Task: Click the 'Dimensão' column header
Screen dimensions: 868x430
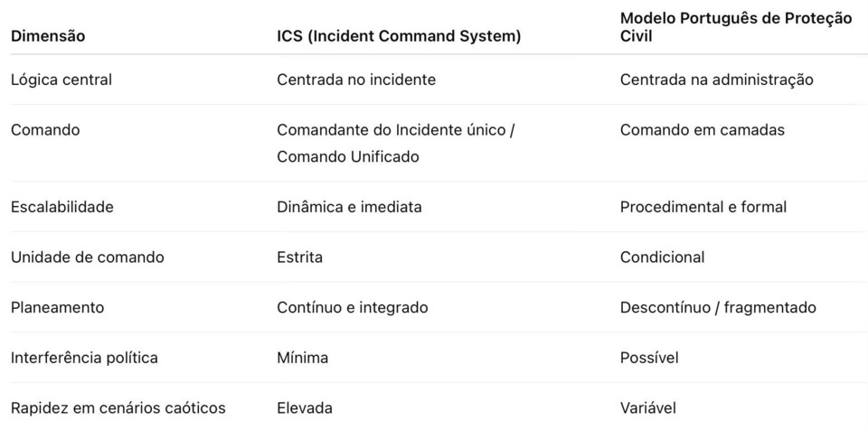Action: pyautogui.click(x=48, y=36)
